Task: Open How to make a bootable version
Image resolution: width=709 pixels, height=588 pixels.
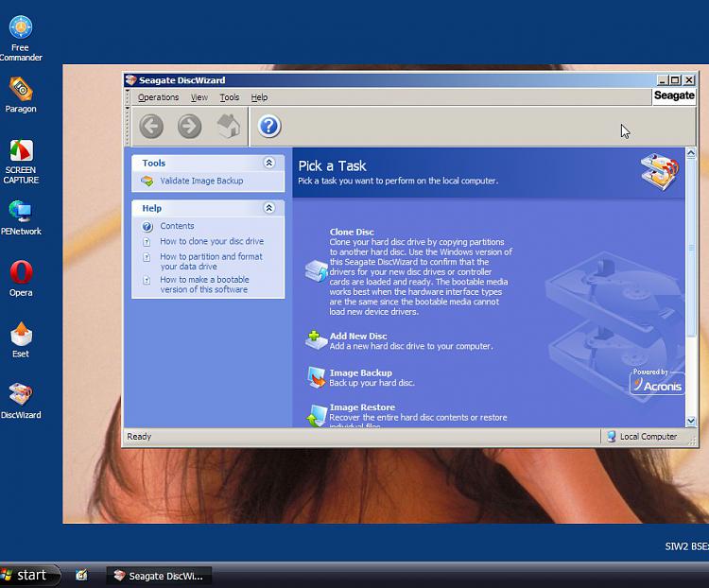Action: pos(204,285)
